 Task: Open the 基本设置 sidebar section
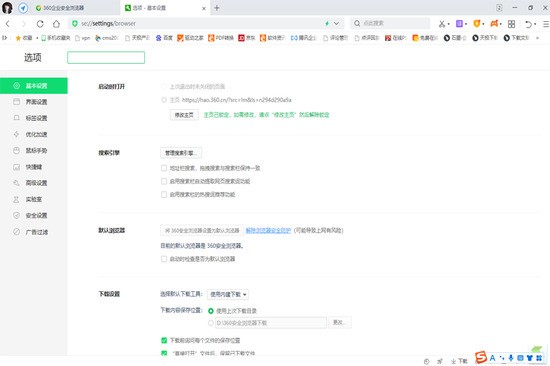click(33, 86)
